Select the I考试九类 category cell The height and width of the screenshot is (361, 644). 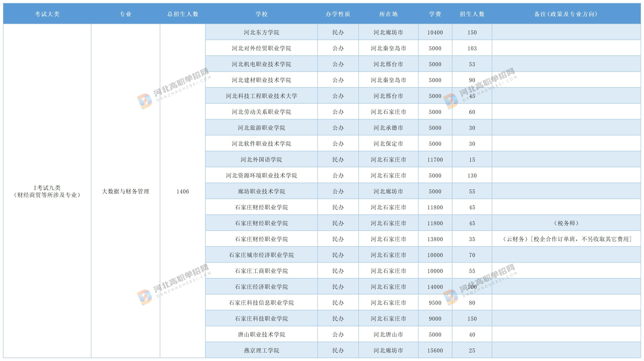47,191
